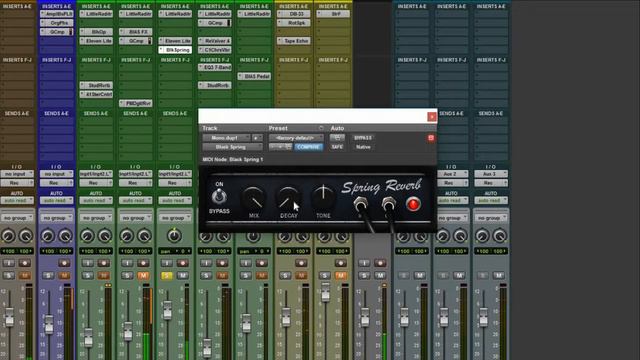Open the C1ChnVibr insert
The height and width of the screenshot is (360, 640).
(x=215, y=50)
